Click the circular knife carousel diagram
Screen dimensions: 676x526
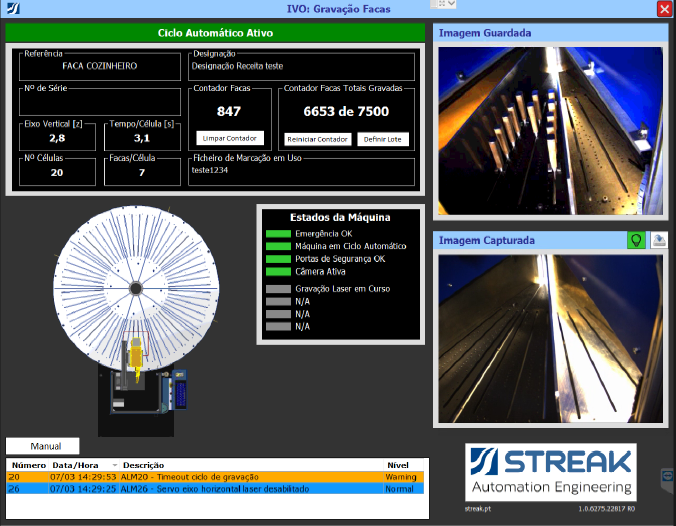click(132, 285)
